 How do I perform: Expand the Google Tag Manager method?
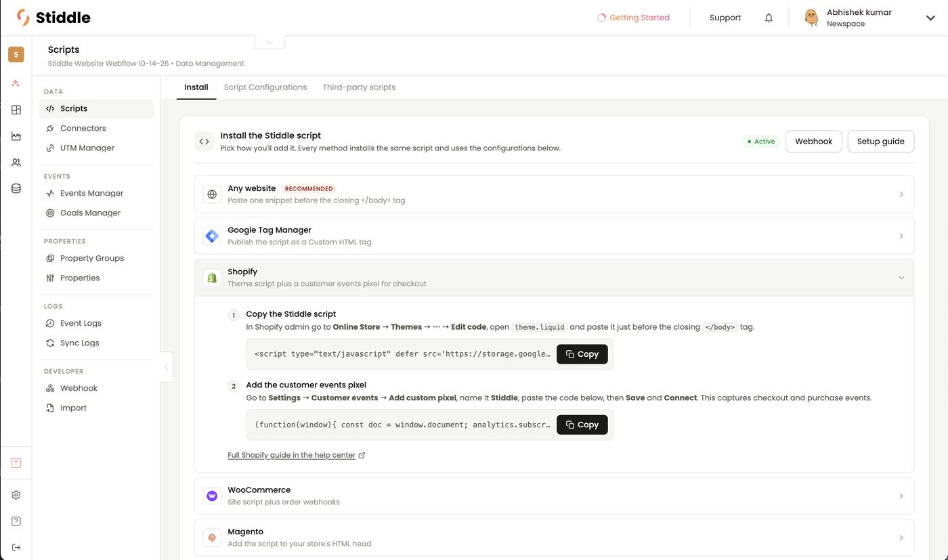(554, 236)
